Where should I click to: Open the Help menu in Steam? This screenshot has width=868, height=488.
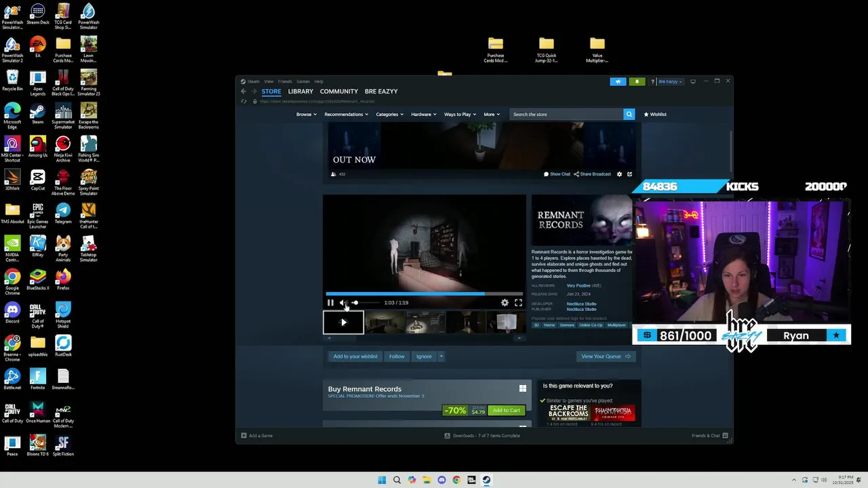(x=319, y=81)
